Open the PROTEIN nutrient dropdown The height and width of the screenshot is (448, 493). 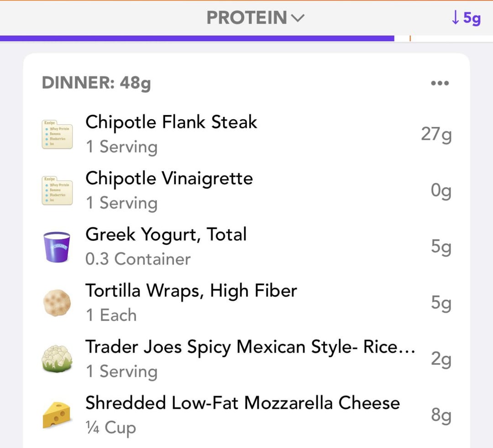click(255, 18)
